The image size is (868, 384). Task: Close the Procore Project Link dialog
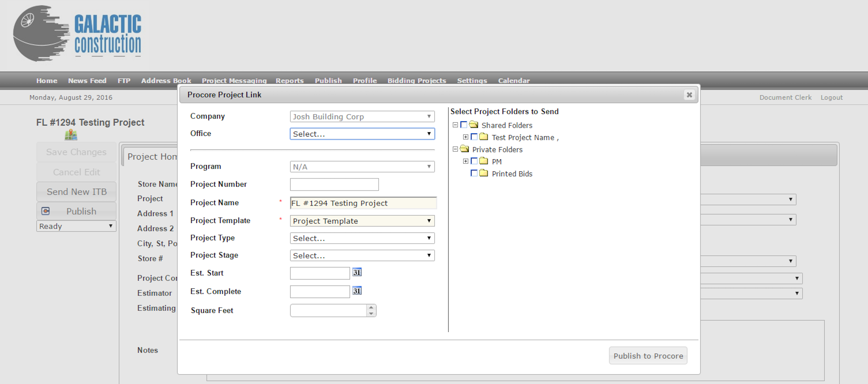689,95
